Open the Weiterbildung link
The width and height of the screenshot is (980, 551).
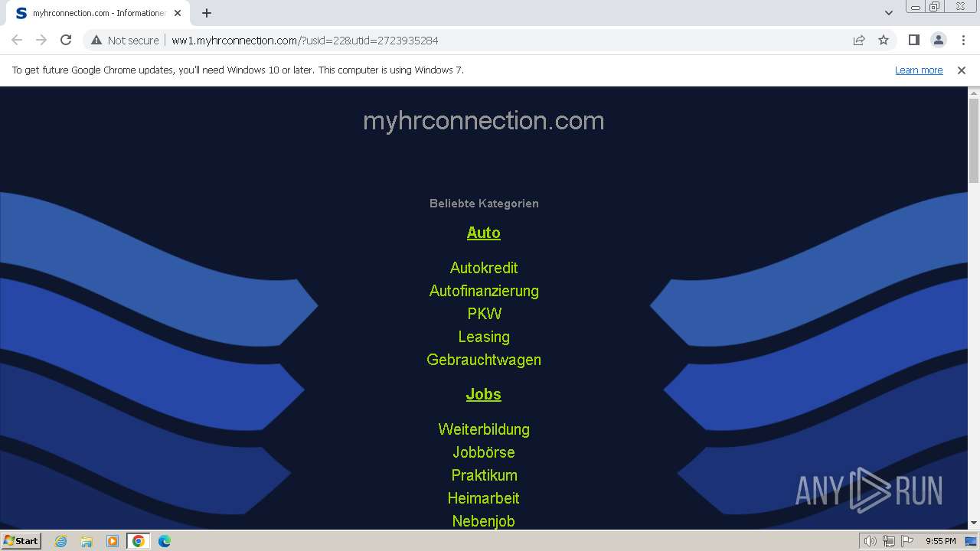(x=484, y=429)
